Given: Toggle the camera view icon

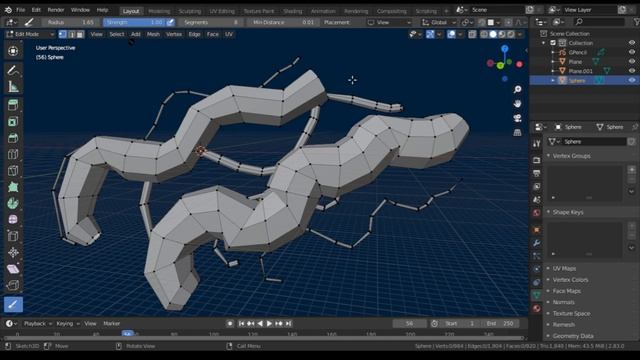Looking at the screenshot, I should (517, 118).
